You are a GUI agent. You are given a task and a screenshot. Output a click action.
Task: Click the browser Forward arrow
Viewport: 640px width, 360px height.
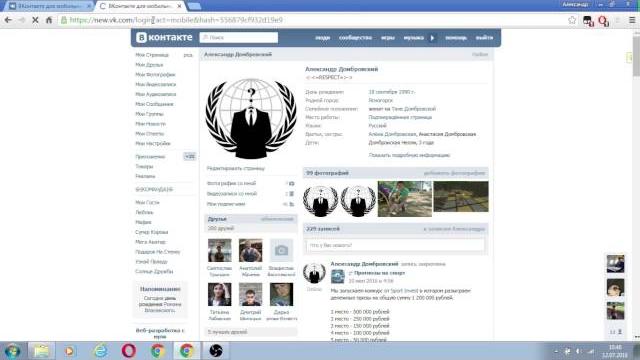22,20
